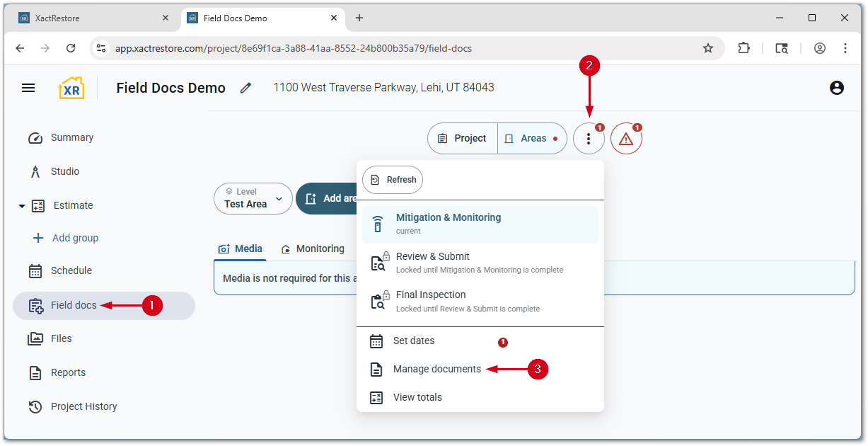Open Project History in sidebar
Screen dimensions: 868x446
(83, 406)
